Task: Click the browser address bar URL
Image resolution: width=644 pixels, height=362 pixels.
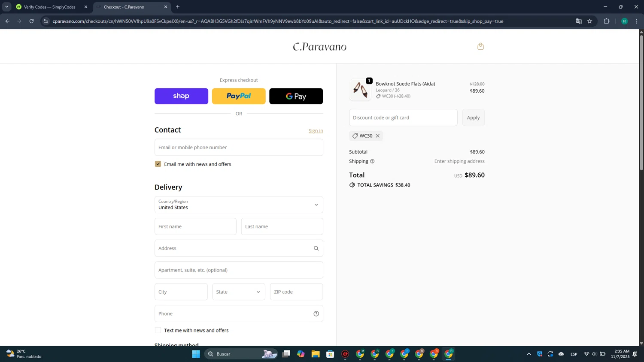Action: (x=278, y=21)
